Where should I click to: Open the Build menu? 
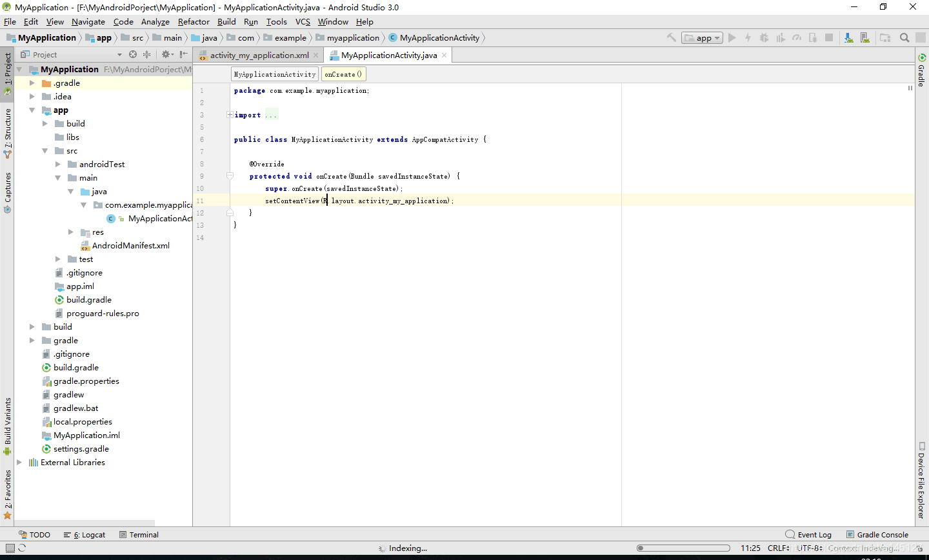(x=226, y=21)
